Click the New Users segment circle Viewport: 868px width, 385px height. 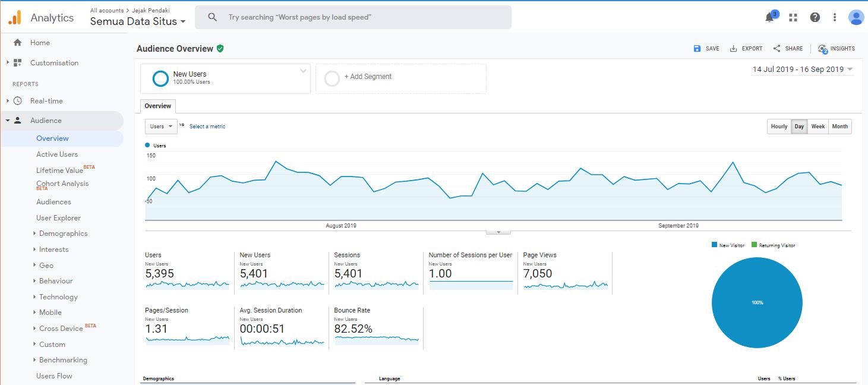(160, 78)
